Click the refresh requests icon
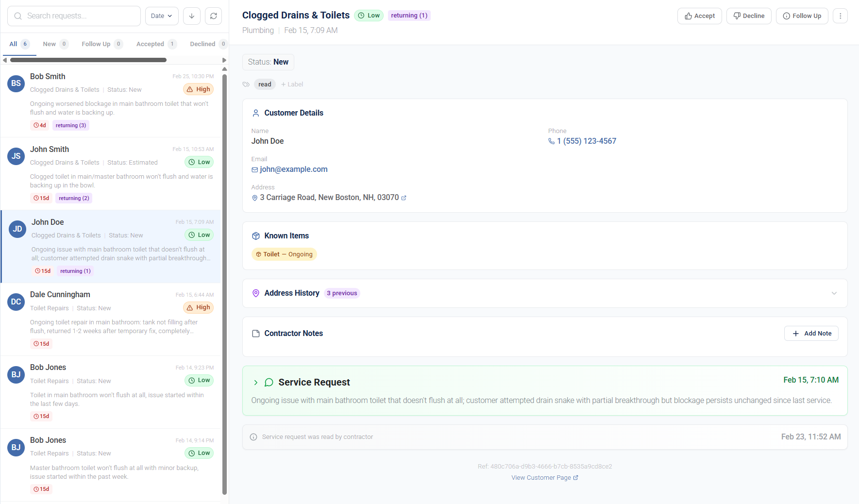 [x=213, y=16]
